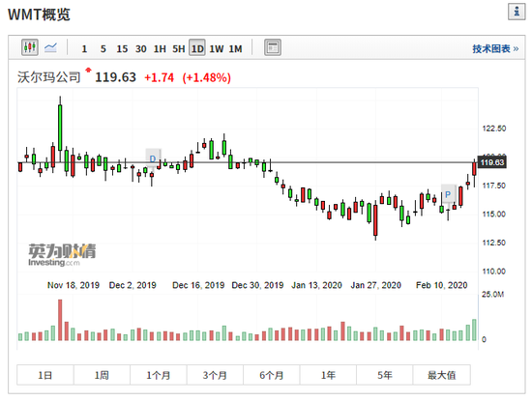Click the info icon beside WMT概览
The height and width of the screenshot is (401, 532).
pos(517,12)
